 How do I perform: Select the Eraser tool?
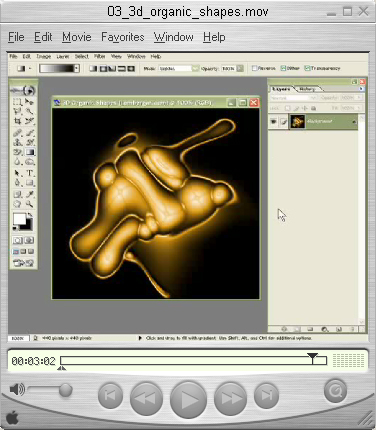pos(17,152)
